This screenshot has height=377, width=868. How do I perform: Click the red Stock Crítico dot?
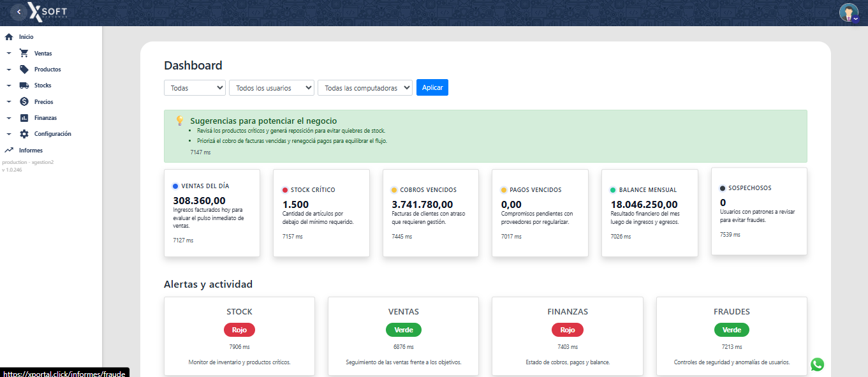[285, 190]
